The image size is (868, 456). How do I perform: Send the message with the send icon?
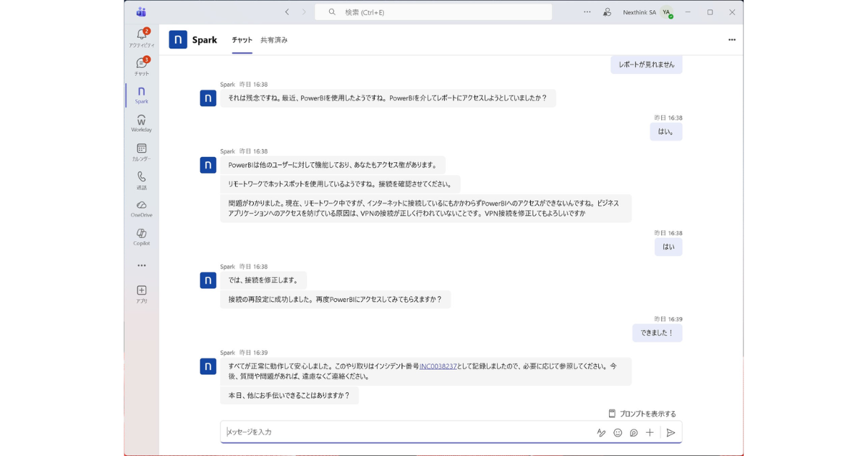point(671,432)
